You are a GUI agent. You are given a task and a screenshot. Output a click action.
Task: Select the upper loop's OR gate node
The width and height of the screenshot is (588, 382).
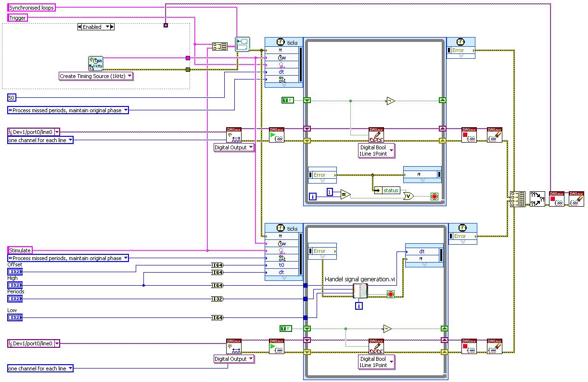[409, 196]
